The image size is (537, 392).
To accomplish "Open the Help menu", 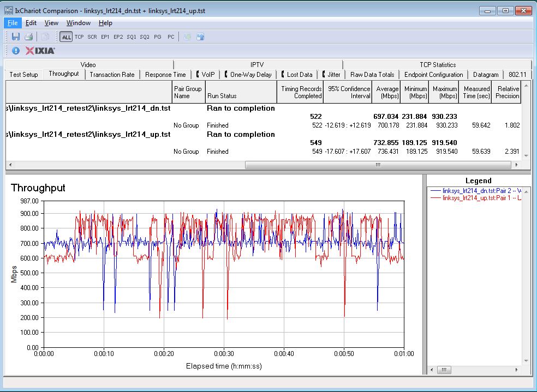I will [x=105, y=23].
